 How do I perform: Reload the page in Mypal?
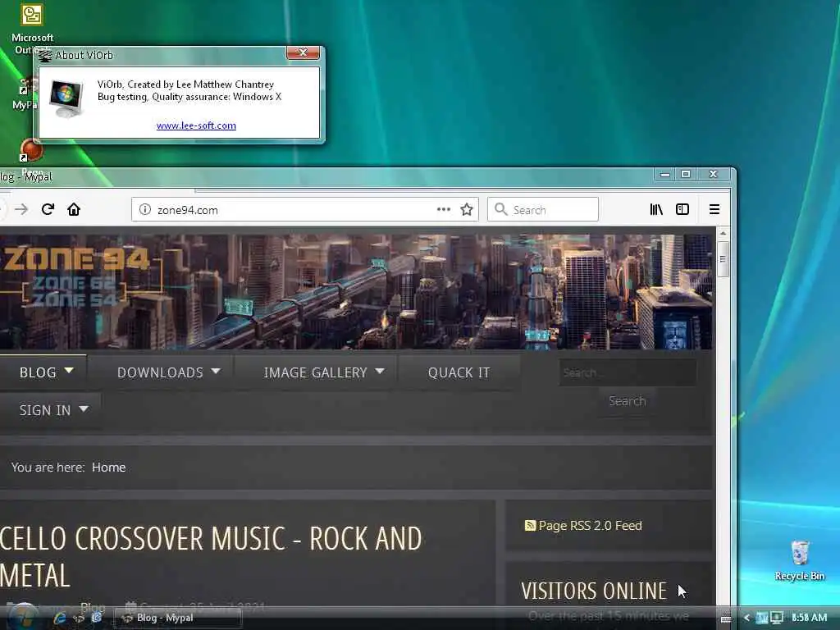pyautogui.click(x=48, y=209)
